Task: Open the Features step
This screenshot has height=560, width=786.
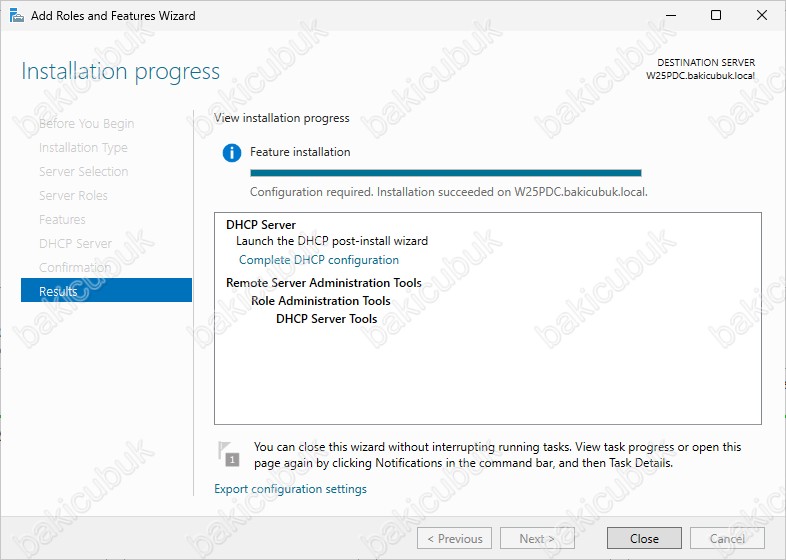Action: 62,220
